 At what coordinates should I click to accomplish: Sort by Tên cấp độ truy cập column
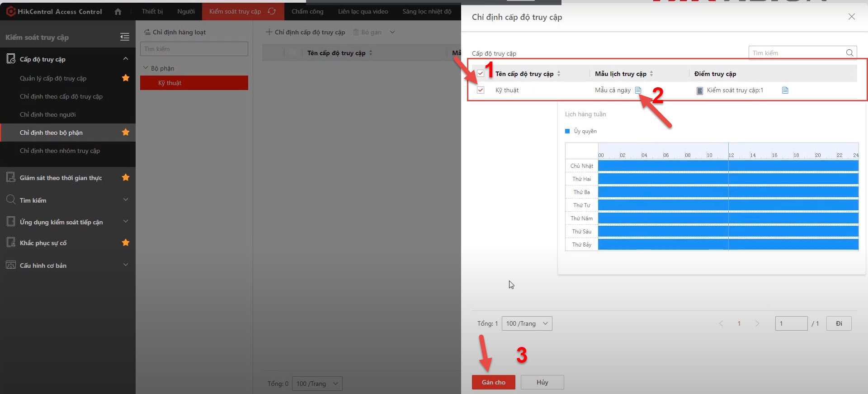[x=559, y=74]
